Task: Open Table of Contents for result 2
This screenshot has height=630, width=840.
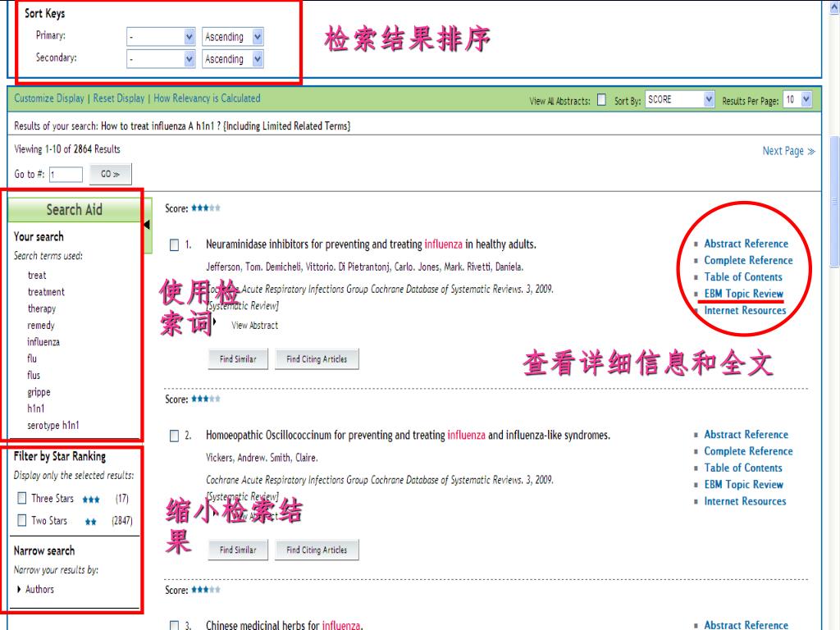Action: coord(743,468)
